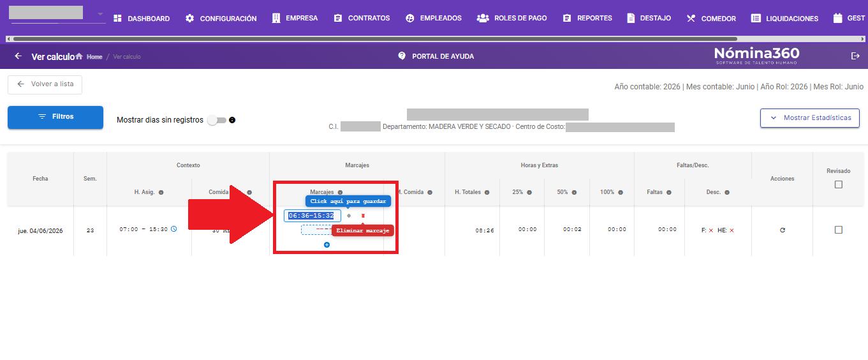Click the Faltas/Desc. group header
Viewport: 868px width, 360px height.
[693, 165]
